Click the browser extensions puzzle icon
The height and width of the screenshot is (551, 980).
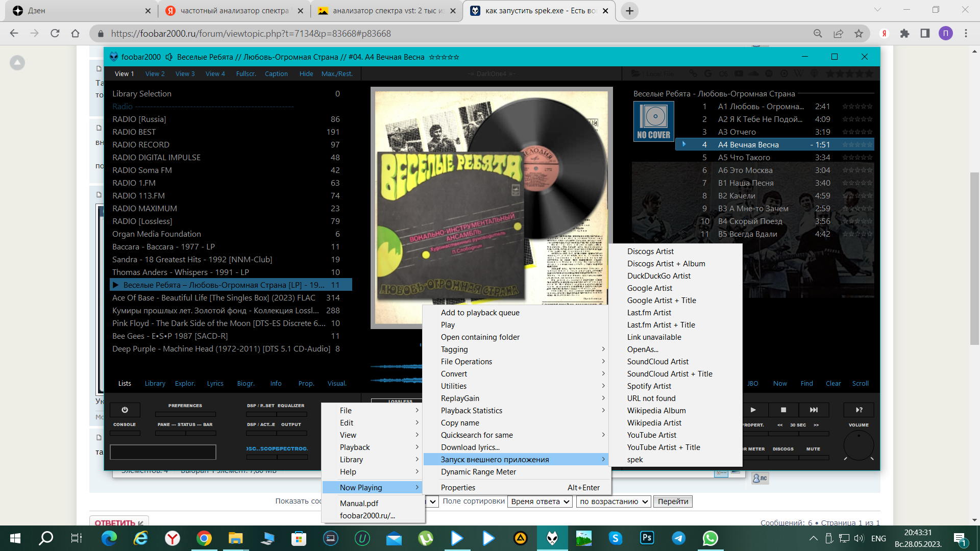(904, 34)
